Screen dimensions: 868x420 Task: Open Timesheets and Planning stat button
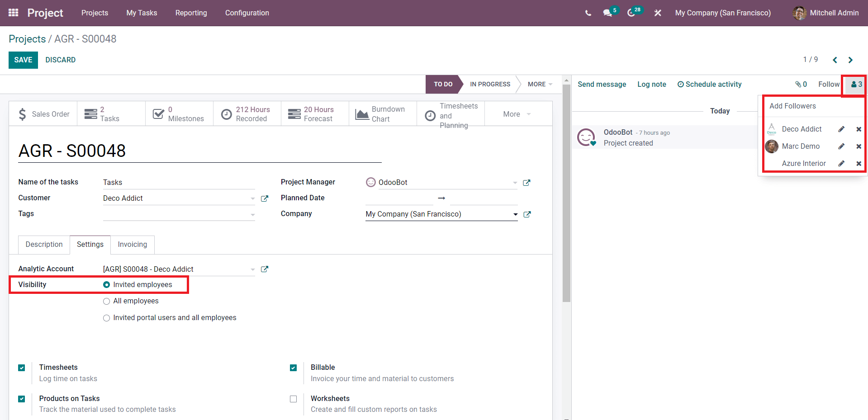click(x=451, y=114)
